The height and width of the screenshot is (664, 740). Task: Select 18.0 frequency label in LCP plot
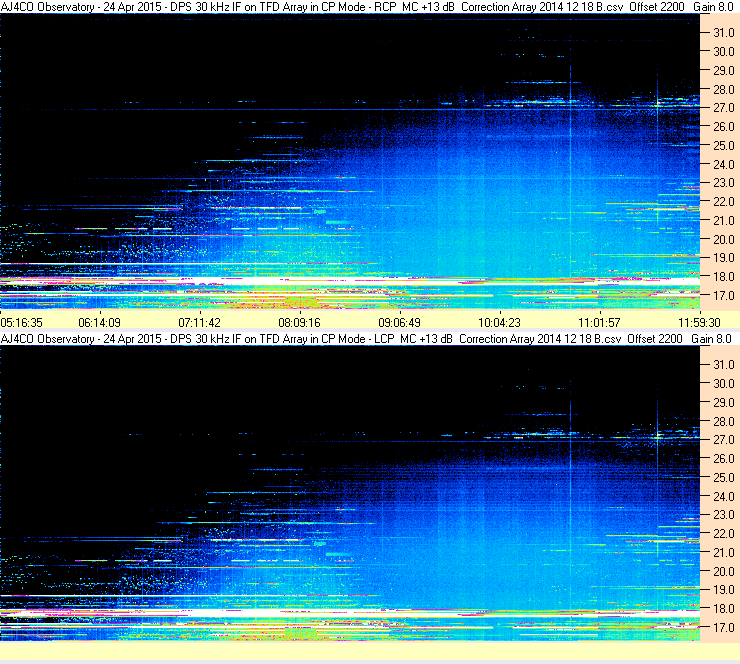point(724,609)
